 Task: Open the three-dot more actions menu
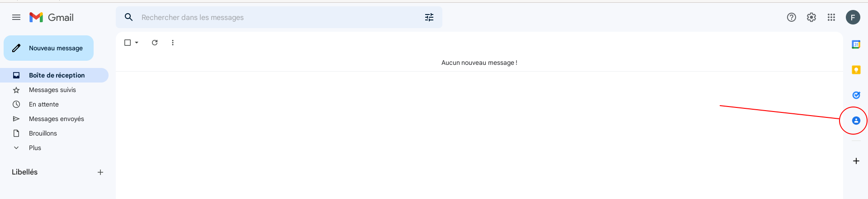[173, 43]
